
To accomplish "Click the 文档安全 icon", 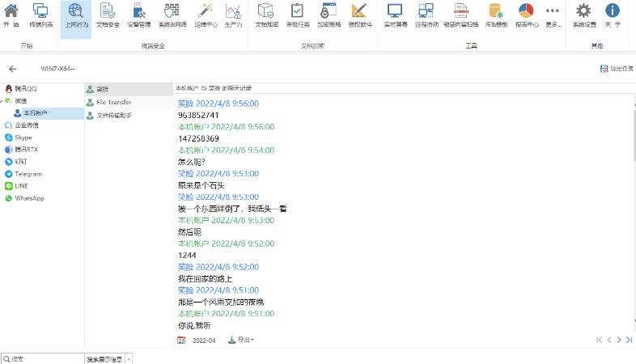I will [108, 15].
